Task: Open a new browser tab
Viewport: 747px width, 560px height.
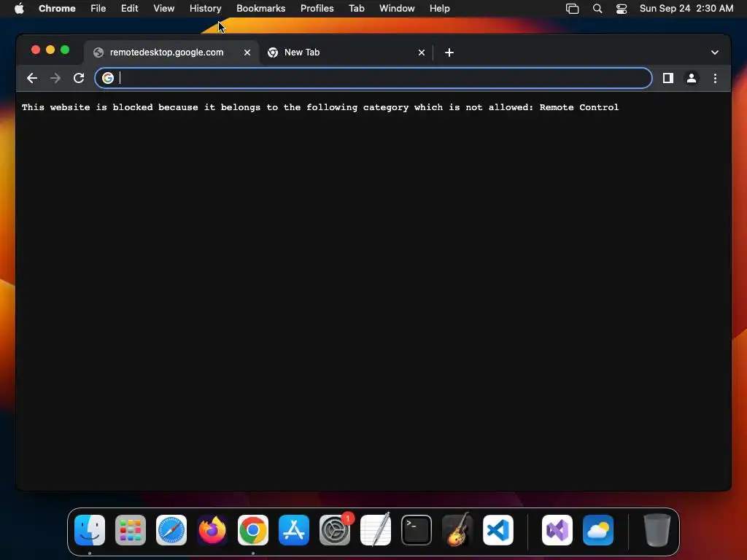Action: (449, 52)
